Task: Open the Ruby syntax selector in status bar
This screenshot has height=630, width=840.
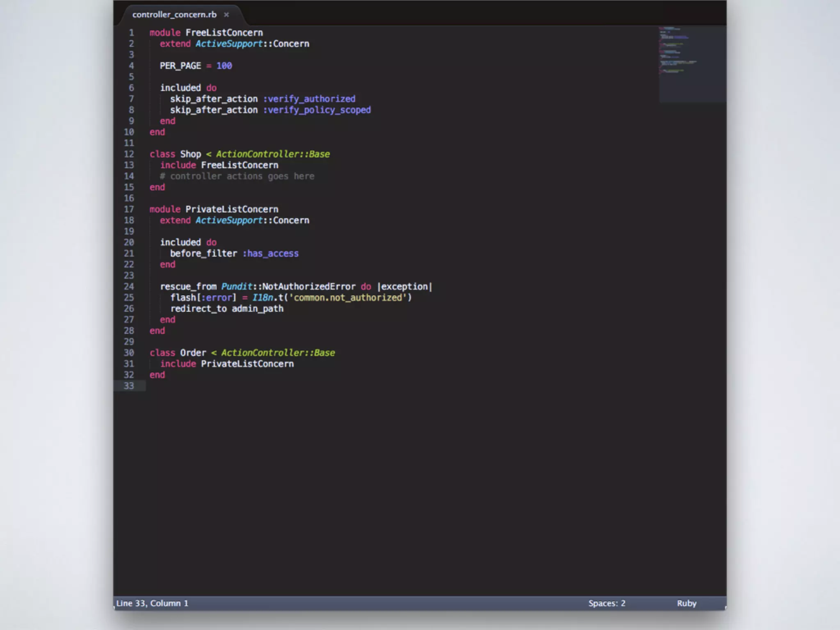Action: [x=686, y=603]
